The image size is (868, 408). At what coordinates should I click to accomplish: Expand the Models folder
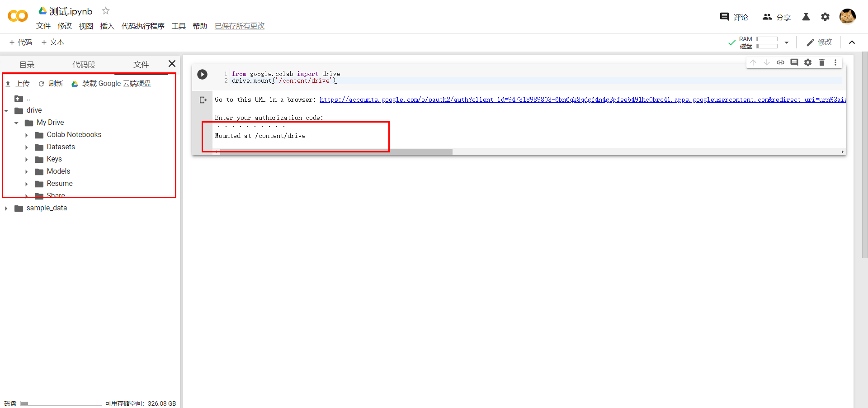point(27,171)
